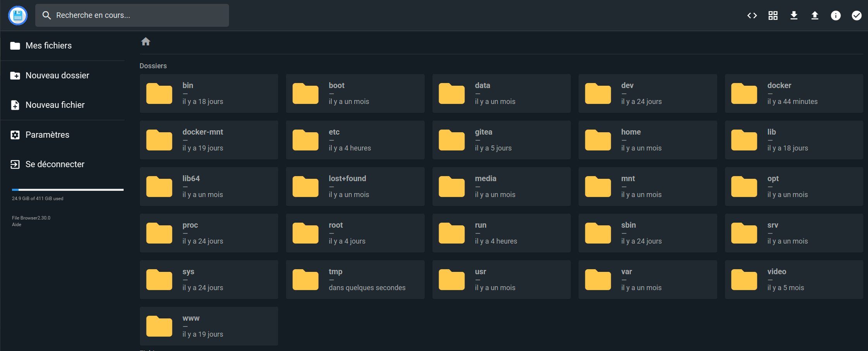The image size is (868, 351).
Task: Click the download icon in header
Action: pyautogui.click(x=794, y=16)
